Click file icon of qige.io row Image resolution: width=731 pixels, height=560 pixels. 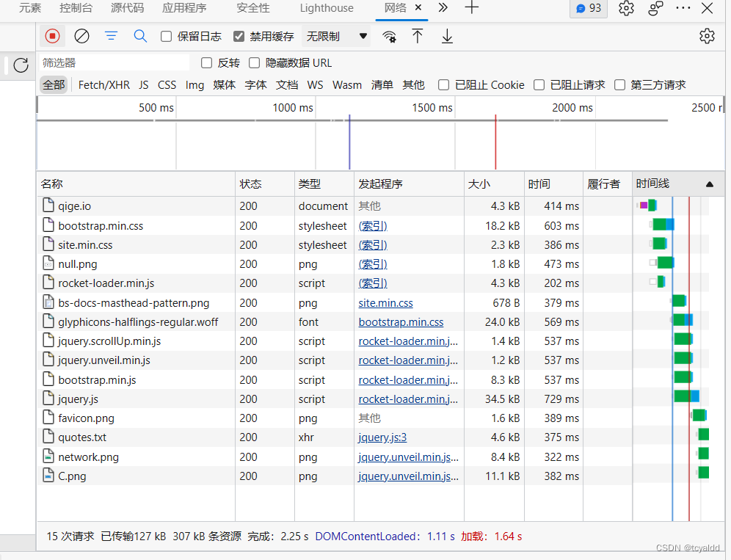[48, 206]
